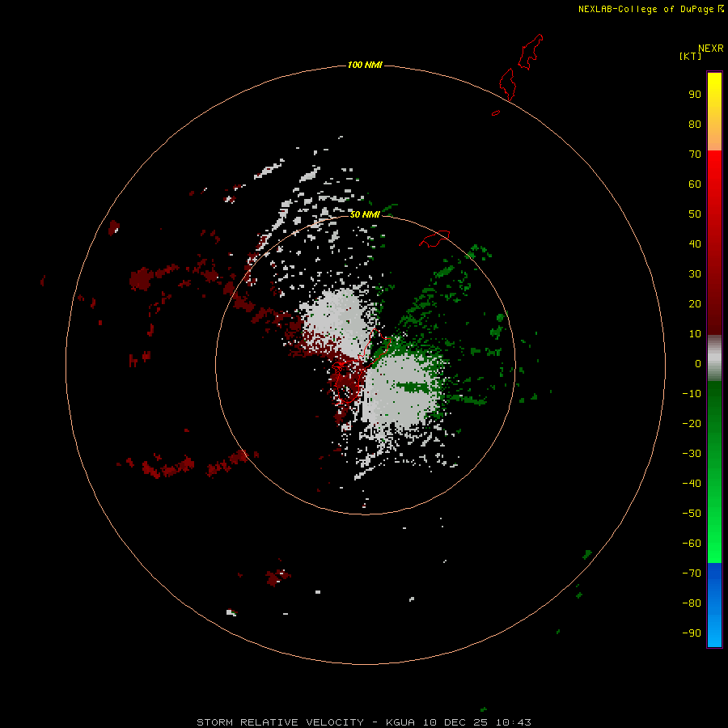Click the -50 value on the velocity scale
Screen dimensions: 728x728
[x=692, y=514]
